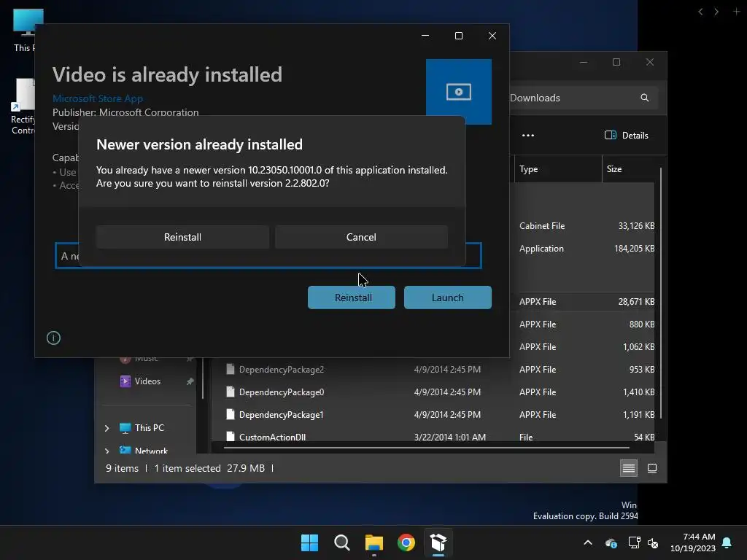Screen dimensions: 747x560
Task: Click the DependencyPackage0 file icon
Action: pyautogui.click(x=230, y=392)
